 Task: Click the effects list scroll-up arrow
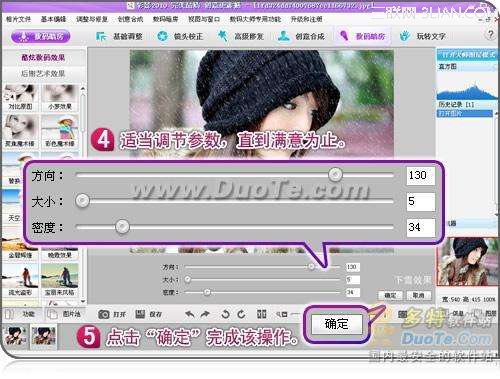pos(83,89)
